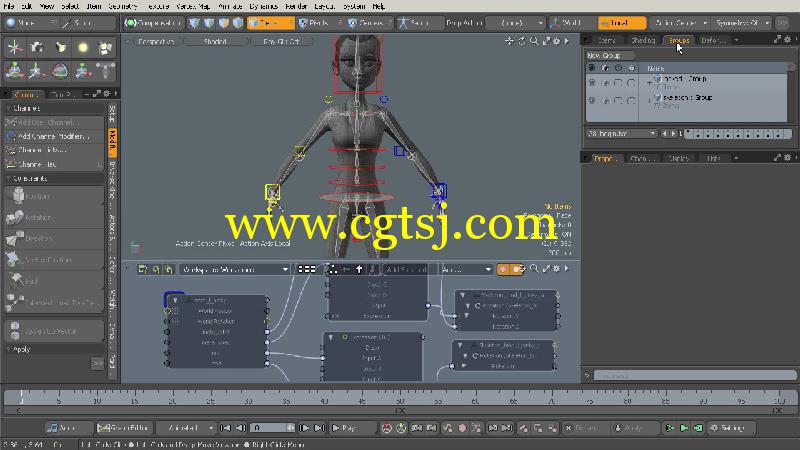Open the Symmetry dropdown
Viewport: 800px width, 450px height.
pos(742,23)
